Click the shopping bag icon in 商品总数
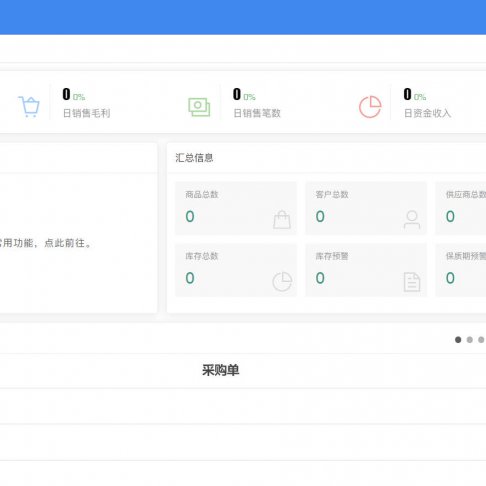 (282, 220)
